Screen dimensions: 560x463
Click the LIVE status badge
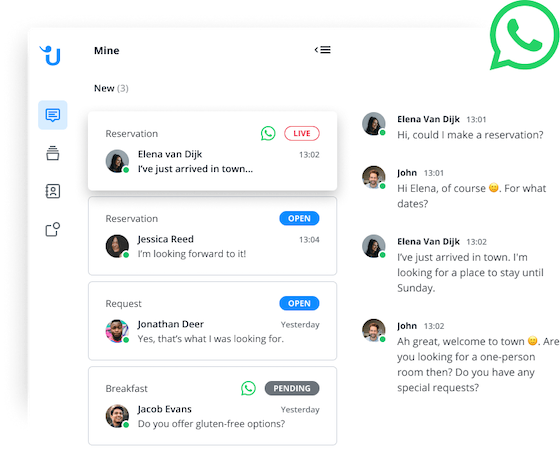pyautogui.click(x=302, y=133)
